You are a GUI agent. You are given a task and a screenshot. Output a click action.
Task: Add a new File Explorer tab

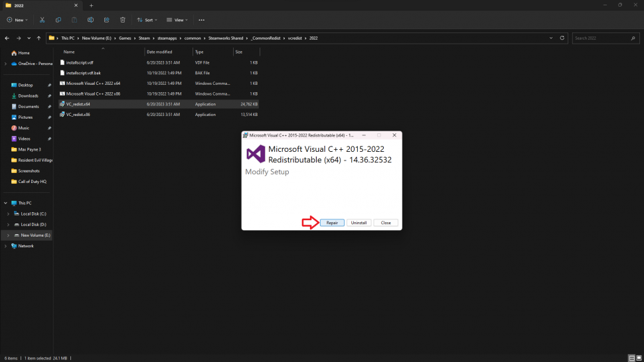(92, 5)
